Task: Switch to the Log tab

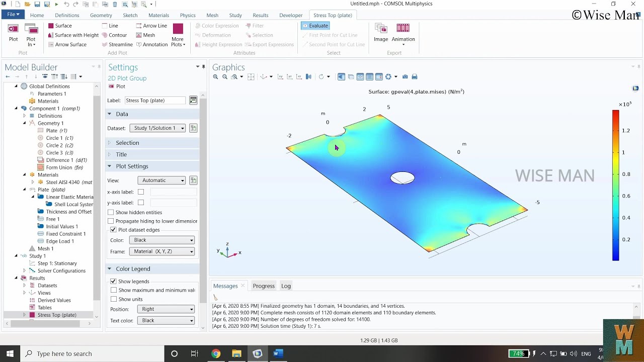Action: pyautogui.click(x=286, y=286)
